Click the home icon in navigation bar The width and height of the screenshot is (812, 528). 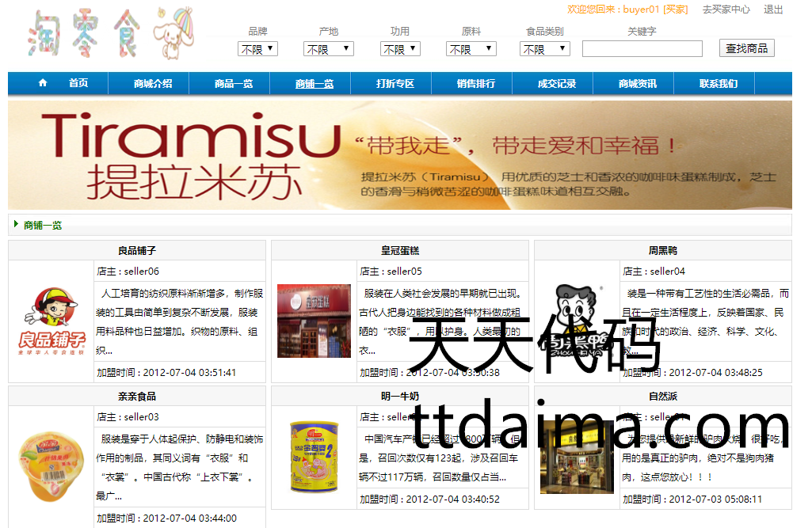point(43,83)
